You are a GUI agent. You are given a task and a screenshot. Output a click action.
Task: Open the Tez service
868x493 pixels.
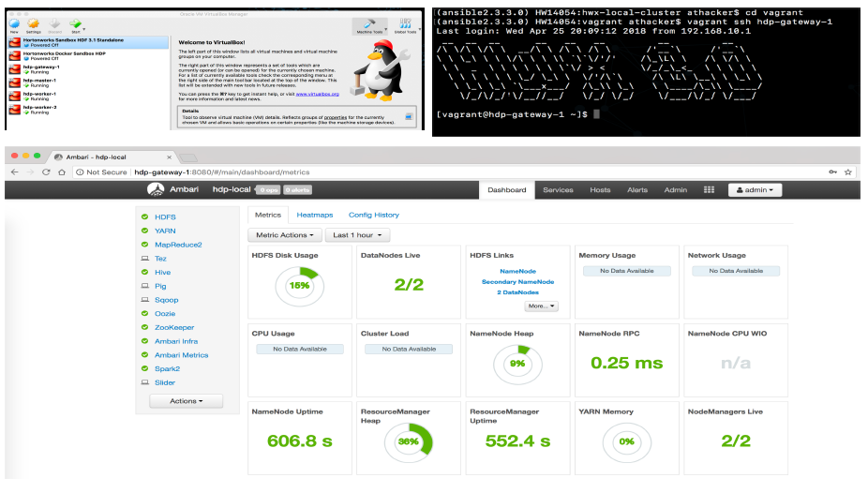(x=160, y=259)
